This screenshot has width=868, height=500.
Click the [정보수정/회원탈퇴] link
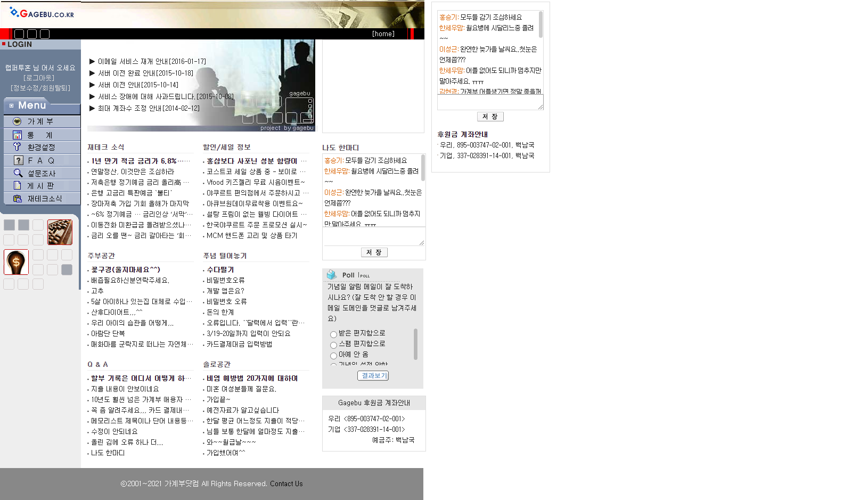tap(40, 88)
